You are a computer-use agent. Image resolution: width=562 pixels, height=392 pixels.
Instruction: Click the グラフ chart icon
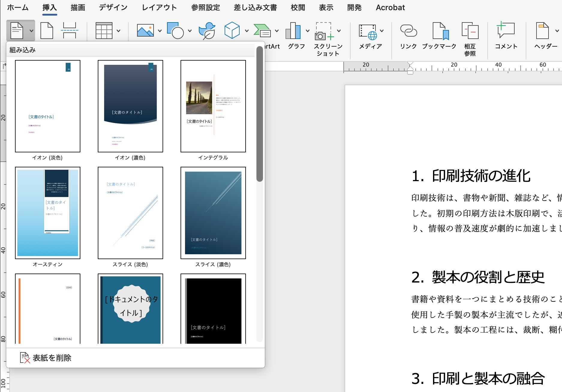click(x=293, y=31)
